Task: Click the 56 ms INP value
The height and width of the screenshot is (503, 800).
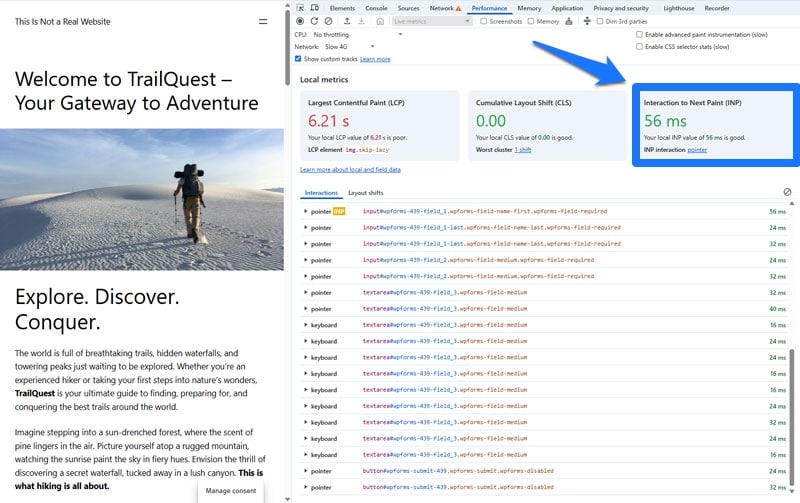Action: [x=665, y=121]
